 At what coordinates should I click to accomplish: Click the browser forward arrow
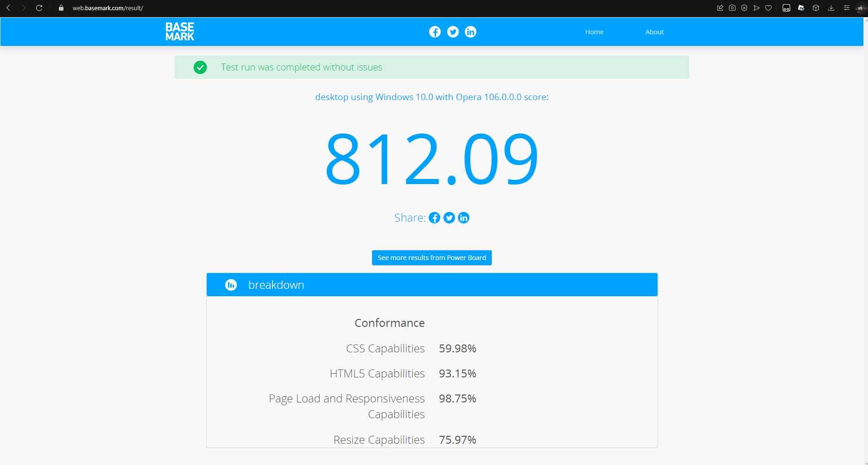pos(24,8)
